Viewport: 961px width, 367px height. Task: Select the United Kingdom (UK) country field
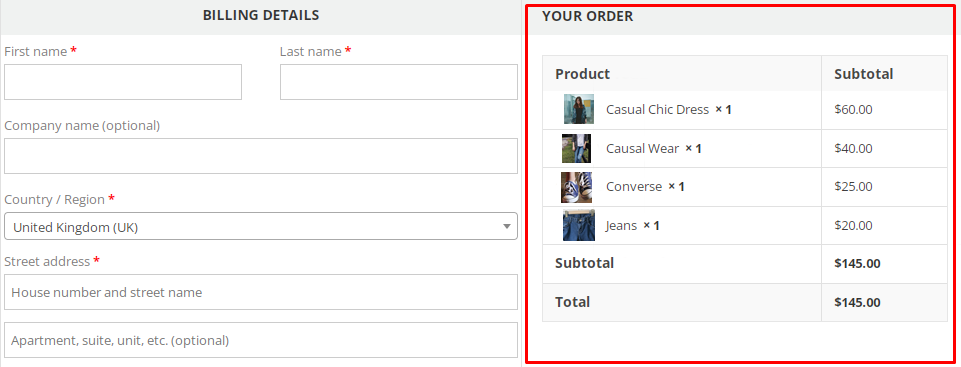pyautogui.click(x=260, y=226)
